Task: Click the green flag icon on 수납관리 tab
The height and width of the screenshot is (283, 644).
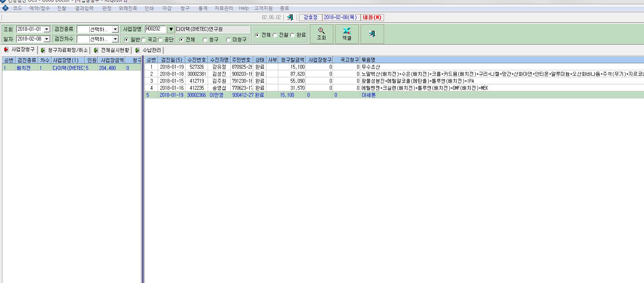Action: click(x=137, y=50)
